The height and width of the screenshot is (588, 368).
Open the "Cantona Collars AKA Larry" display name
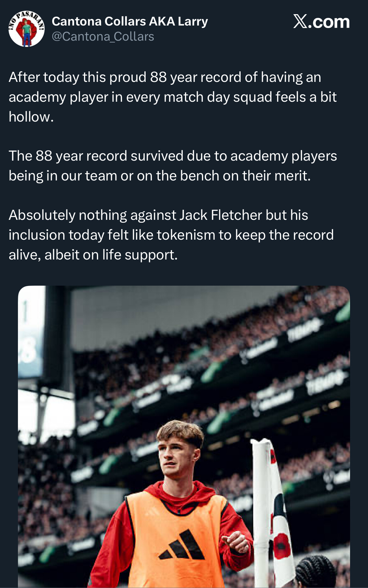pyautogui.click(x=130, y=21)
